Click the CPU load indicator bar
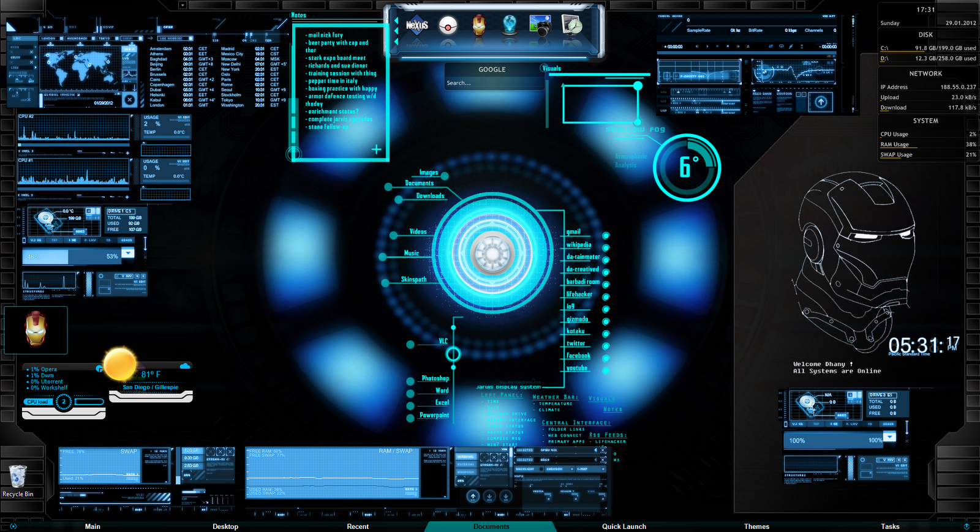980x532 pixels. click(64, 402)
